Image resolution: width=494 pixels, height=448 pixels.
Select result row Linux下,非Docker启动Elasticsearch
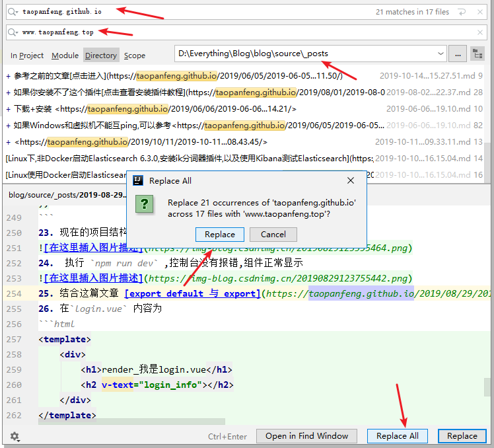point(244,159)
